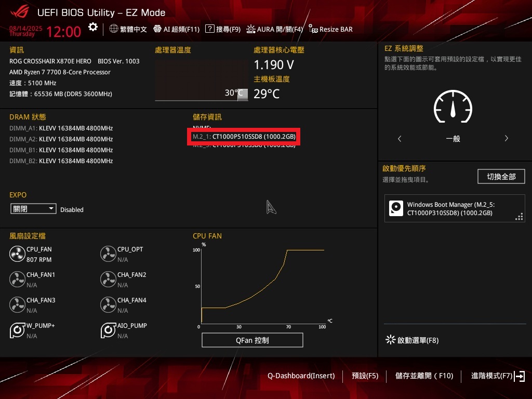Select the CHA_FAN1 fan icon
This screenshot has height=399, width=532.
click(17, 279)
